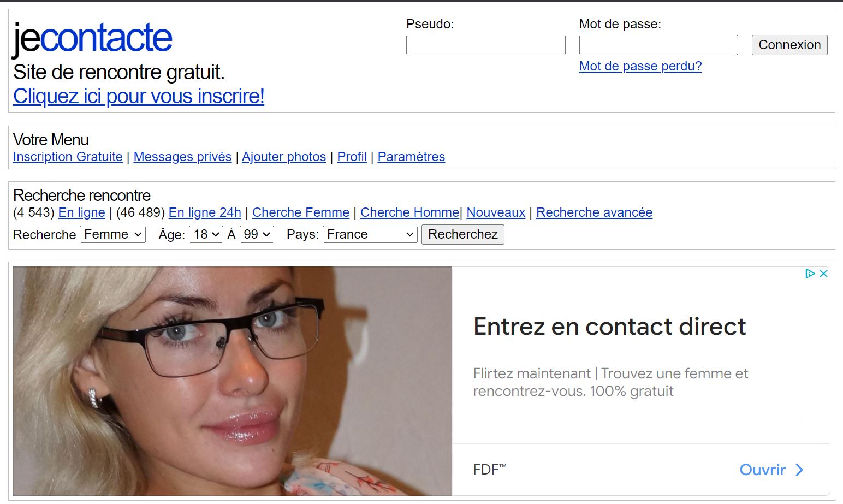Click the chevron arrow beside Ouvrir
Image resolution: width=843 pixels, height=504 pixels.
(799, 470)
